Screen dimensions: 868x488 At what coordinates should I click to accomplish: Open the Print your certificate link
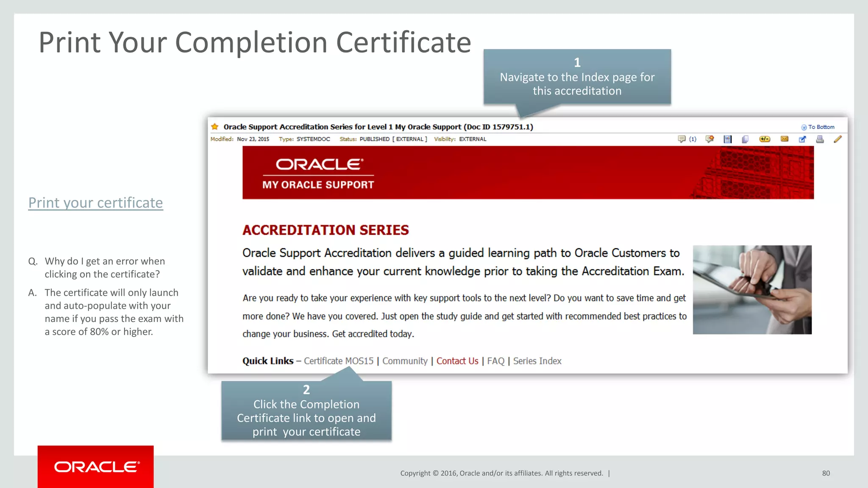(x=96, y=203)
